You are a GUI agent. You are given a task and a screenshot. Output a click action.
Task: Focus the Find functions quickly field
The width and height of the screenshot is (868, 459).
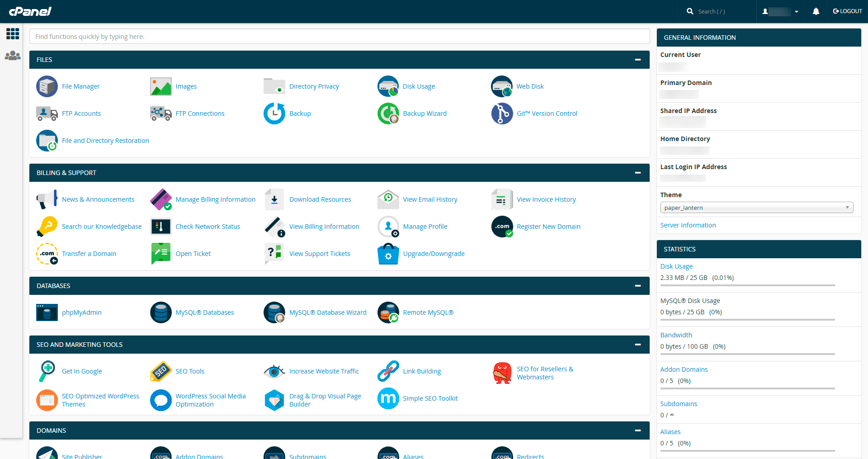pyautogui.click(x=340, y=37)
